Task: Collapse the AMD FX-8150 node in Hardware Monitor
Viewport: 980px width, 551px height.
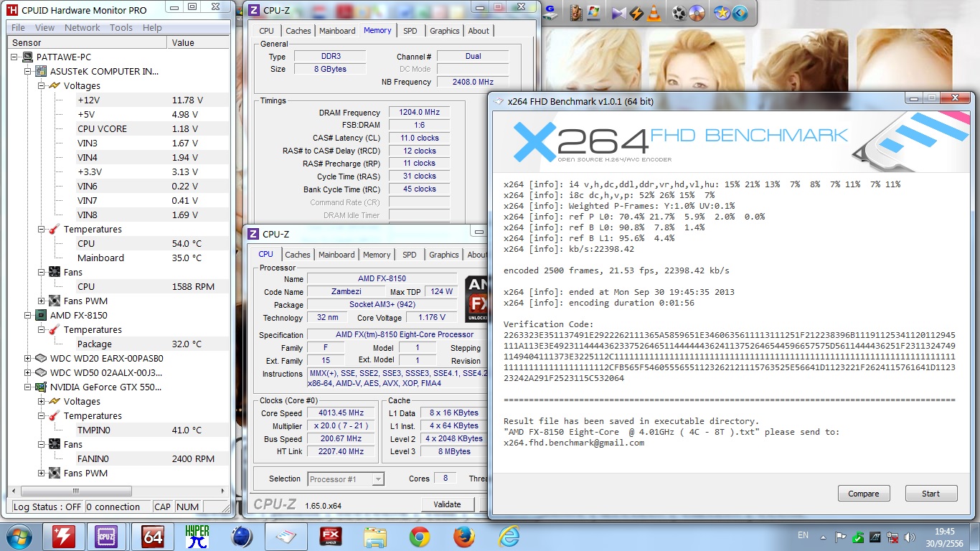Action: pos(29,315)
